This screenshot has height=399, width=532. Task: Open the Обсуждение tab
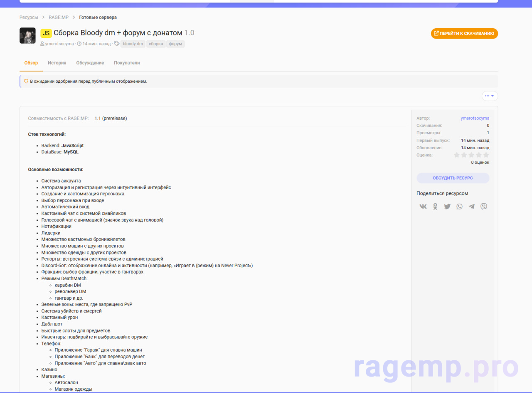click(x=90, y=63)
